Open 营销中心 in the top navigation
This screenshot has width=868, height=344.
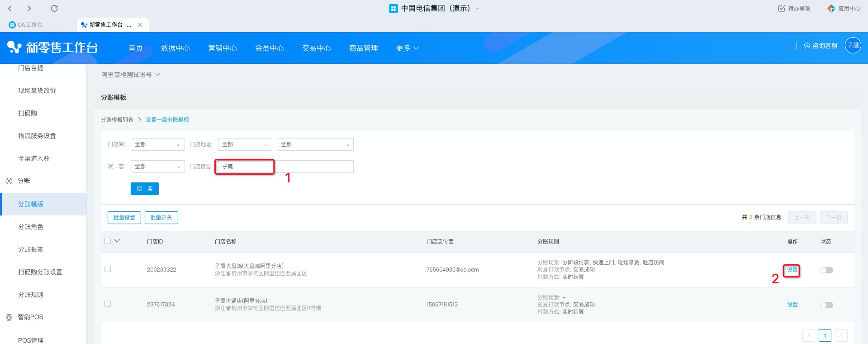click(x=223, y=48)
